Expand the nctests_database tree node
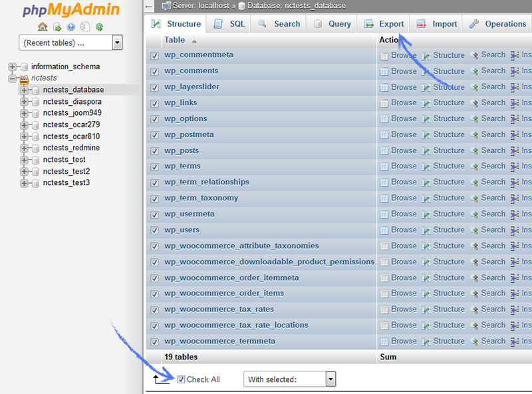Image resolution: width=532 pixels, height=394 pixels. pyautogui.click(x=24, y=91)
